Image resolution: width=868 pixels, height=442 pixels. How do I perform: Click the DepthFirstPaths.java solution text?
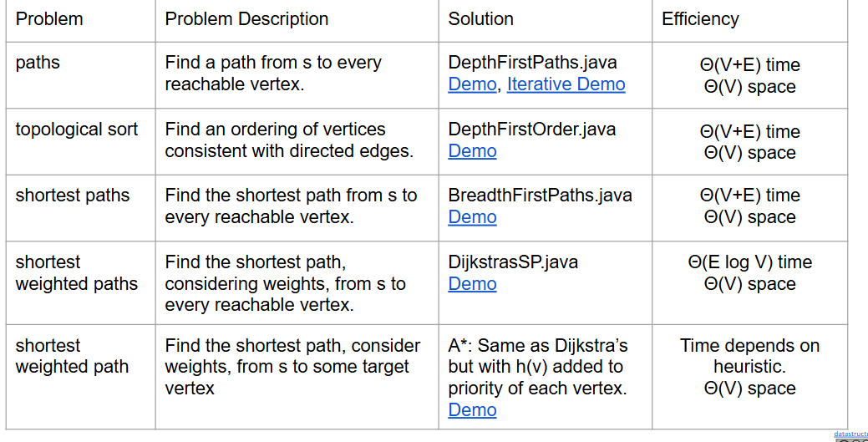[x=532, y=63]
